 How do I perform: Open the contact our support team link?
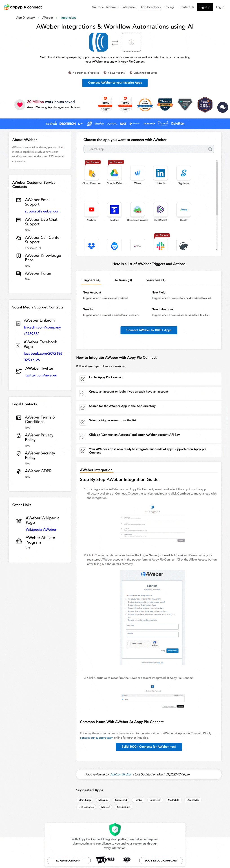(x=96, y=738)
